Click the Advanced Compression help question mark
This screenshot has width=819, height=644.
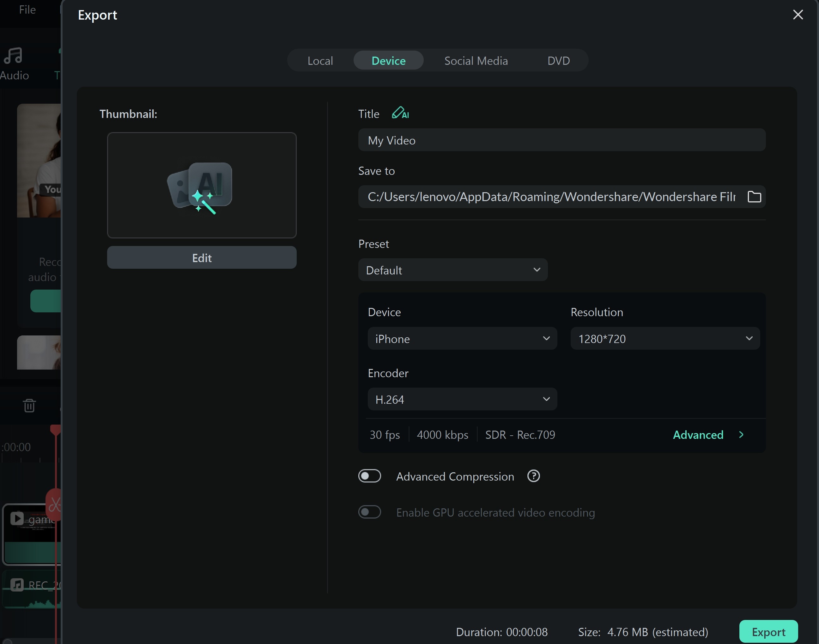(533, 476)
